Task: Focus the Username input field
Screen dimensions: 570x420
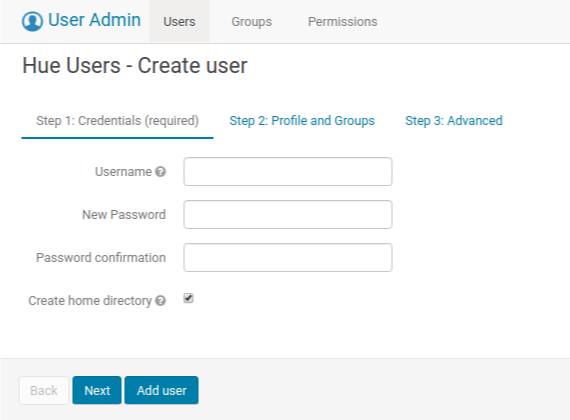Action: click(288, 172)
